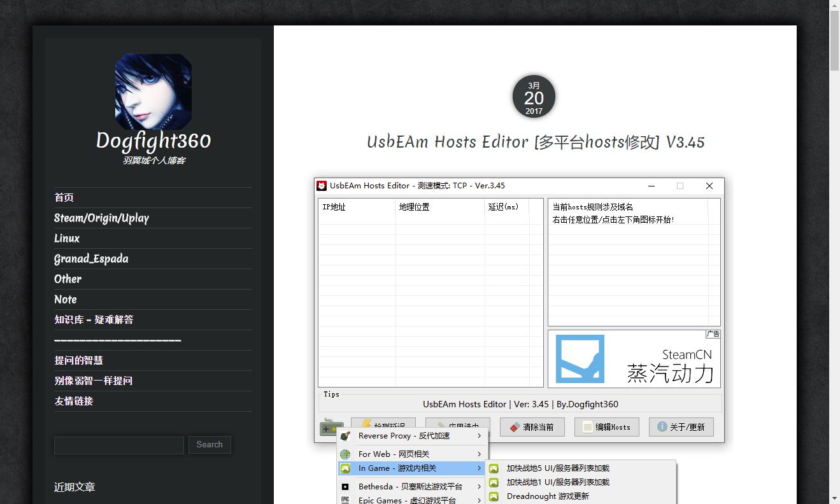Click the red UsbEAm app icon in title bar
Image resolution: width=840 pixels, height=504 pixels.
point(322,186)
